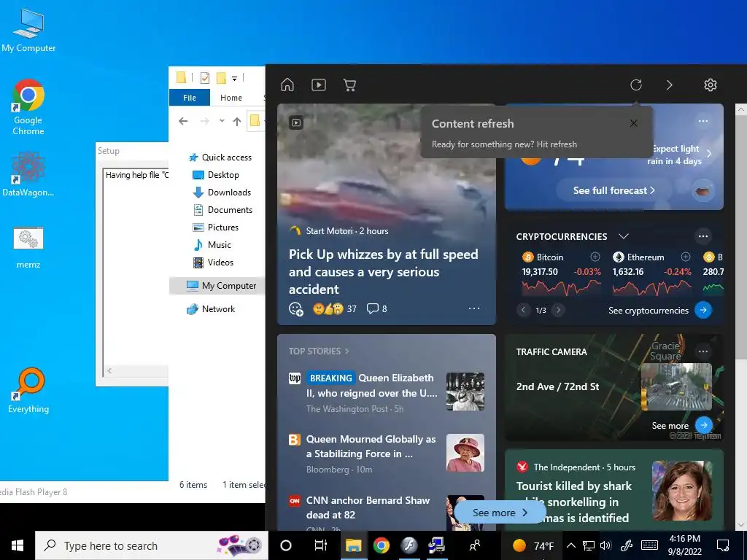Open Flash Player taskbar icon
Screen dimensions: 747x560
(409, 545)
